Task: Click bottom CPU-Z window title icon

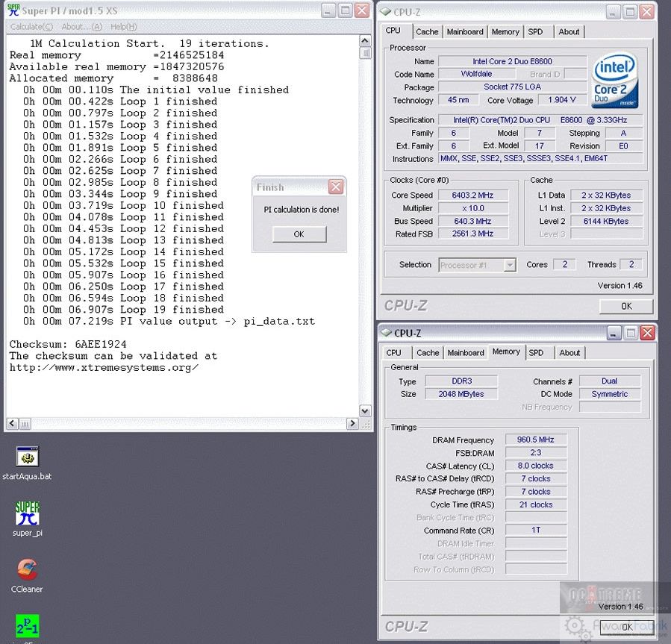Action: tap(387, 333)
